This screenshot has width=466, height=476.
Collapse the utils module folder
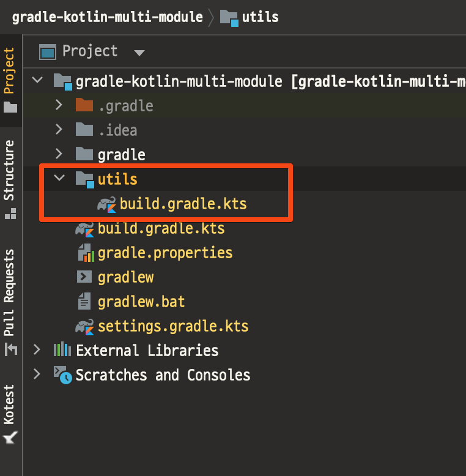(59, 177)
